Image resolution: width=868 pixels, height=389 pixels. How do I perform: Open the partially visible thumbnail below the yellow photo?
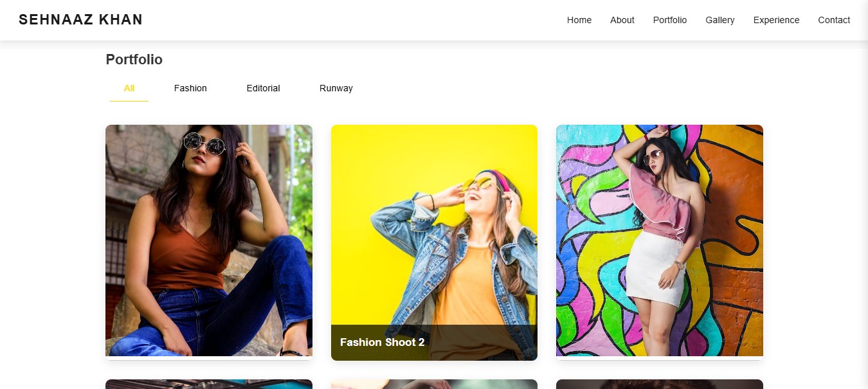(x=434, y=384)
